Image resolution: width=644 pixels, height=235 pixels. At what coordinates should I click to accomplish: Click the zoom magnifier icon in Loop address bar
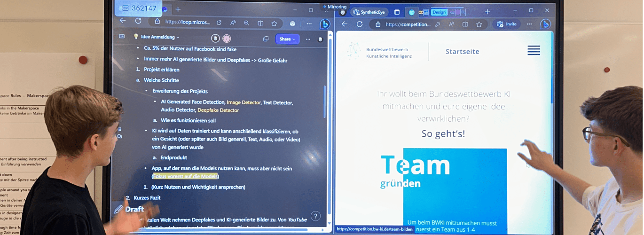tap(247, 23)
